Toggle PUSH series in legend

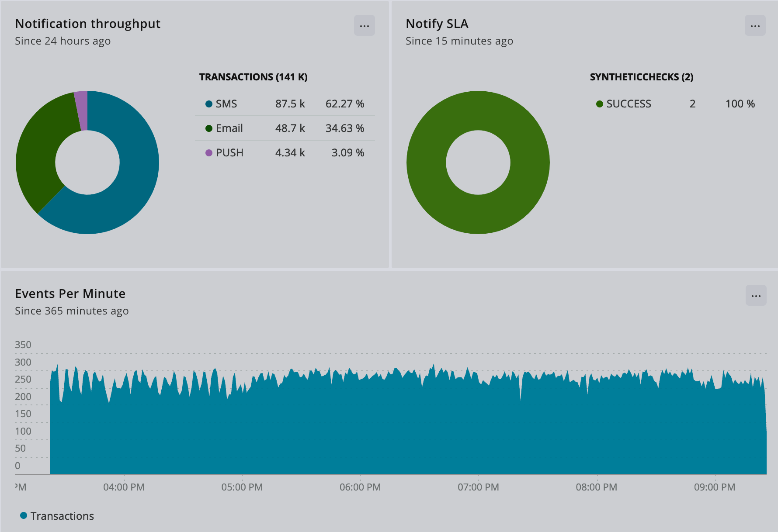[x=229, y=153]
